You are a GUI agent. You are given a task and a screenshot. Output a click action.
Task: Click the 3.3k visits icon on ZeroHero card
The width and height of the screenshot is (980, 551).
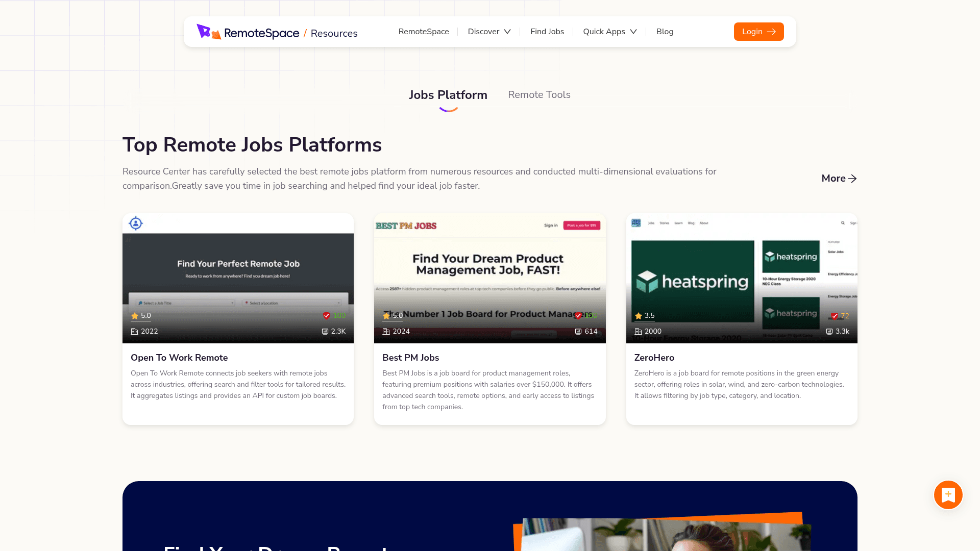(x=829, y=332)
